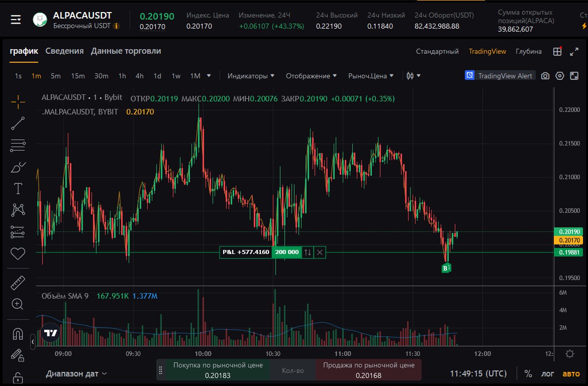Select the 1d timeframe
This screenshot has width=588, height=386.
pyautogui.click(x=157, y=76)
